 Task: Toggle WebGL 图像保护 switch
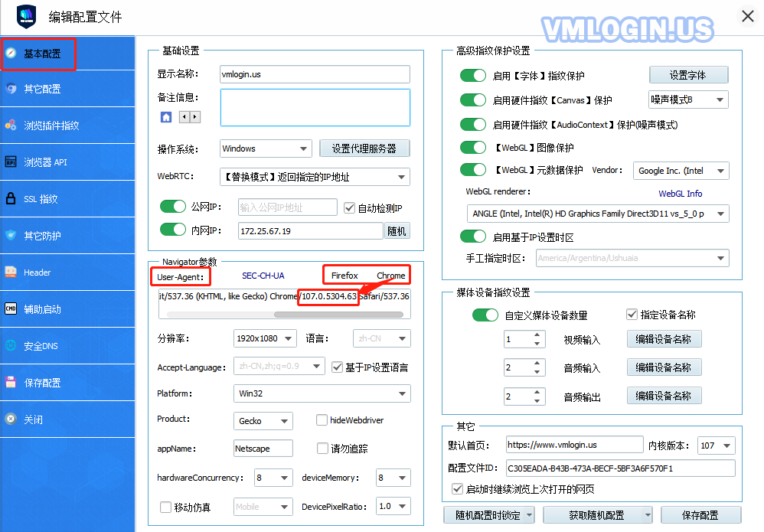point(473,147)
